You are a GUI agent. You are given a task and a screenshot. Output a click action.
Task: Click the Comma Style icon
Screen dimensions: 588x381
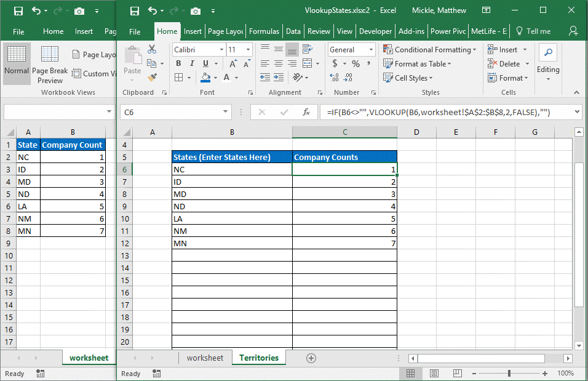[x=369, y=63]
